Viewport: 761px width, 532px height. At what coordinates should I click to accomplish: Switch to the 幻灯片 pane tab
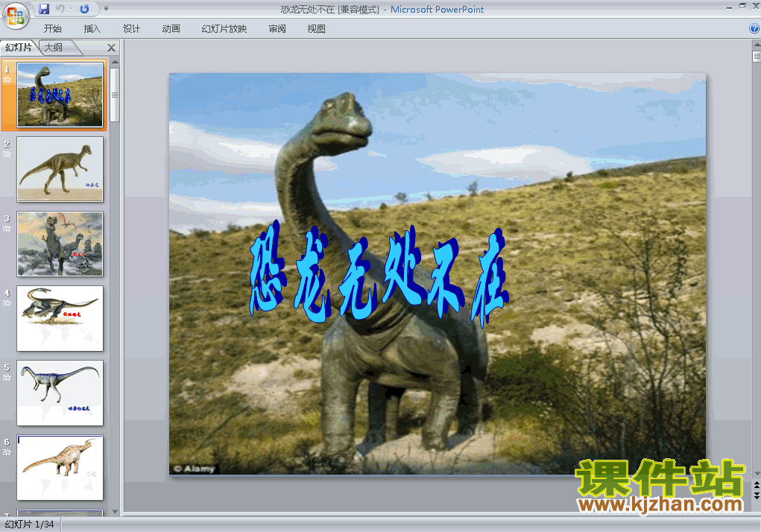(x=19, y=48)
